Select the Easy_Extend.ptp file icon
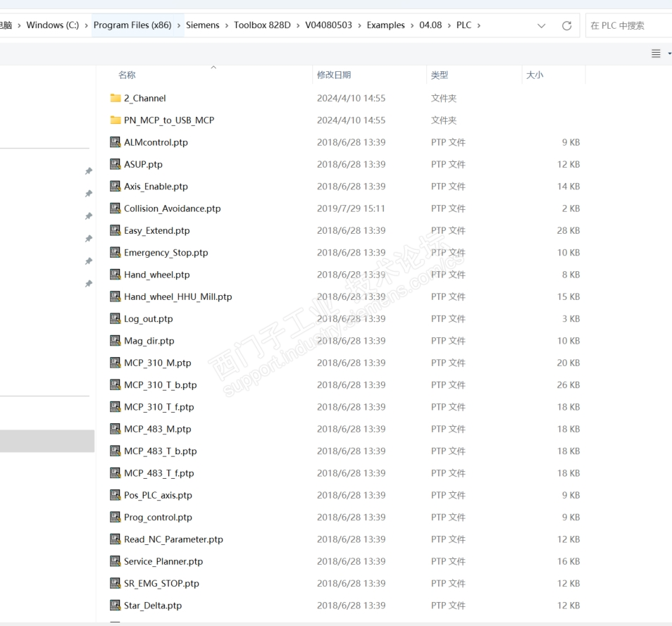This screenshot has width=672, height=626. click(x=116, y=230)
